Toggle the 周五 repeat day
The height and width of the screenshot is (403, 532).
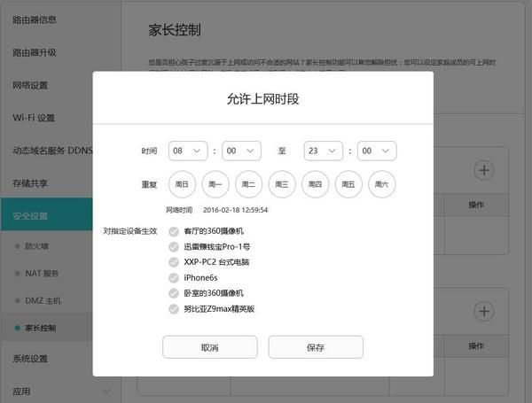348,184
